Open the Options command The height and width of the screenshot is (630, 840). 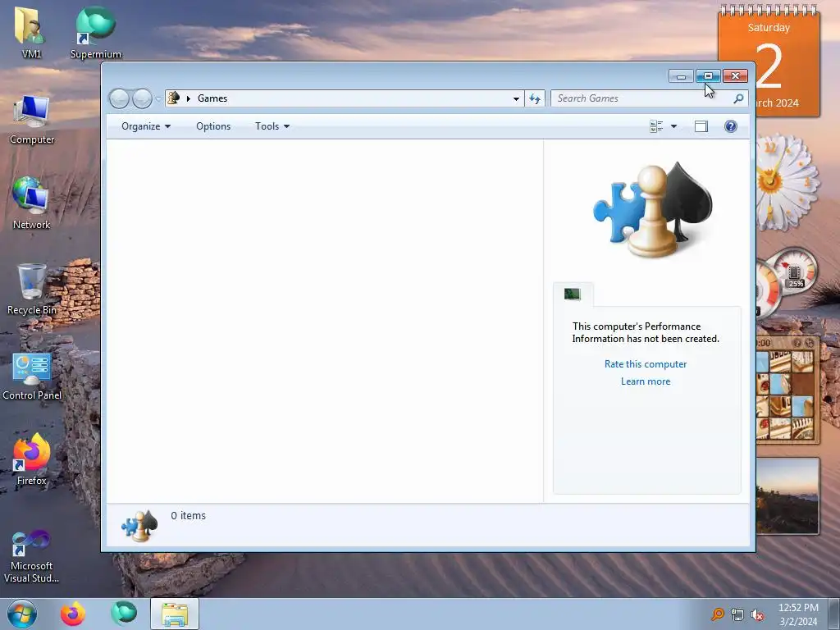213,126
